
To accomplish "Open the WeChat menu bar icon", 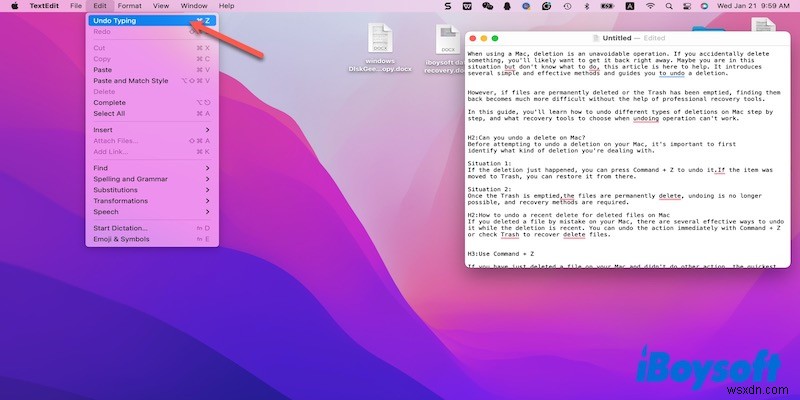I will 488,6.
